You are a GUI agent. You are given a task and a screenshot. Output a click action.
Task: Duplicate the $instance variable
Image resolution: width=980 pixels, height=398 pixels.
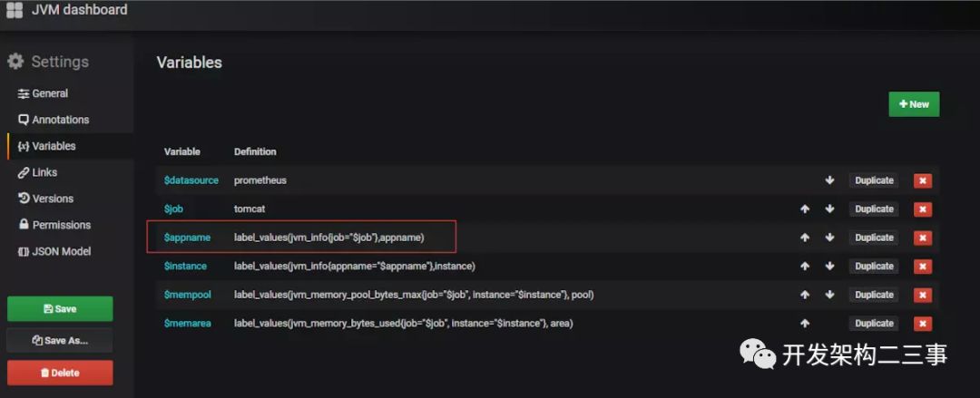point(874,267)
